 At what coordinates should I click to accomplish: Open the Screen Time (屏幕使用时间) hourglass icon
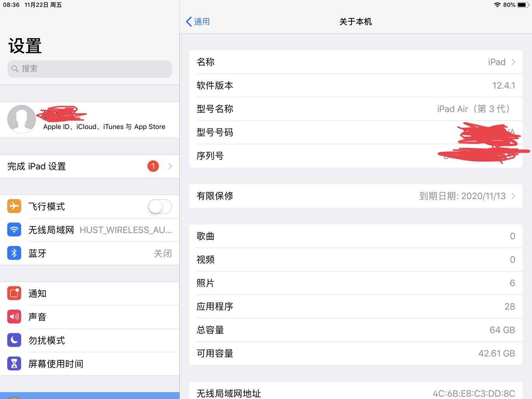14,364
